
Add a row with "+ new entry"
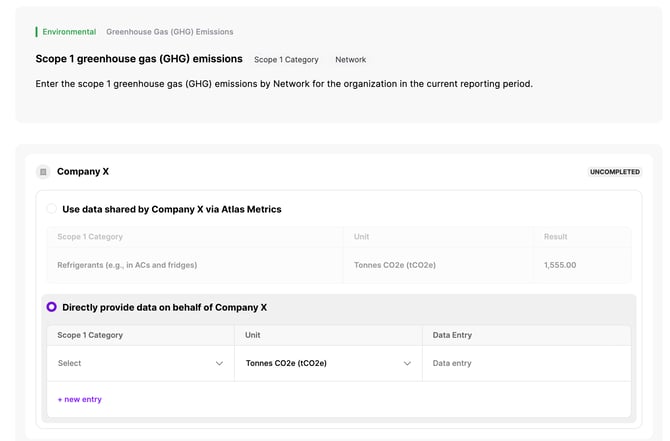[80, 399]
